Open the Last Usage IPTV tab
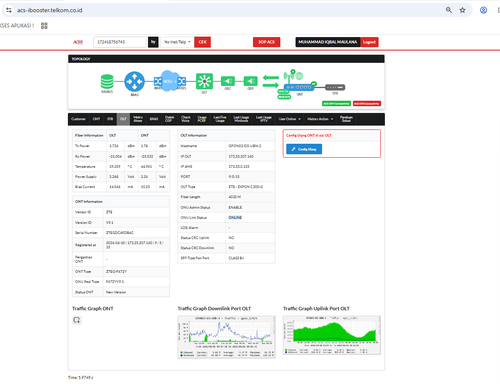Screen dimensions: 500x384 tap(264, 119)
